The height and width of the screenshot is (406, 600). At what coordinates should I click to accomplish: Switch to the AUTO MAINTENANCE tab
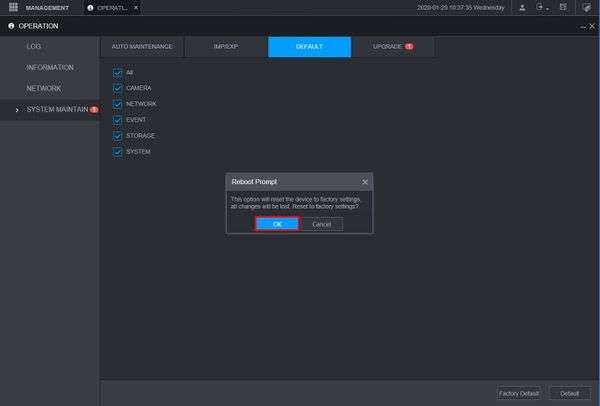click(142, 47)
